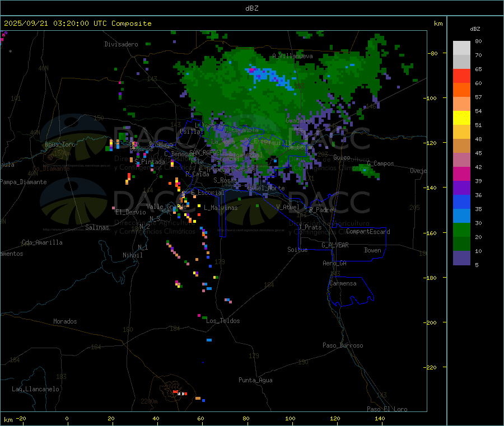This screenshot has height=426, width=504.
Task: Click the CompantEscard label
Action: click(368, 232)
